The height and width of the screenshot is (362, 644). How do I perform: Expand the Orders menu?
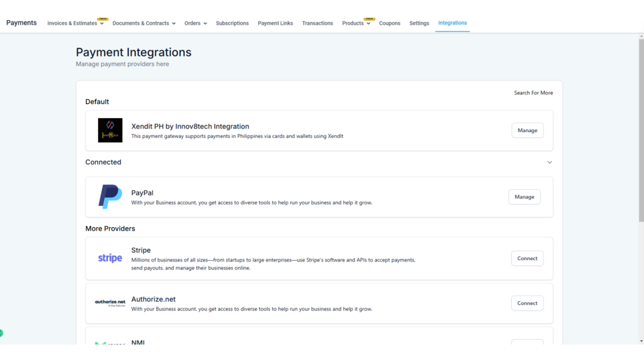coord(195,23)
